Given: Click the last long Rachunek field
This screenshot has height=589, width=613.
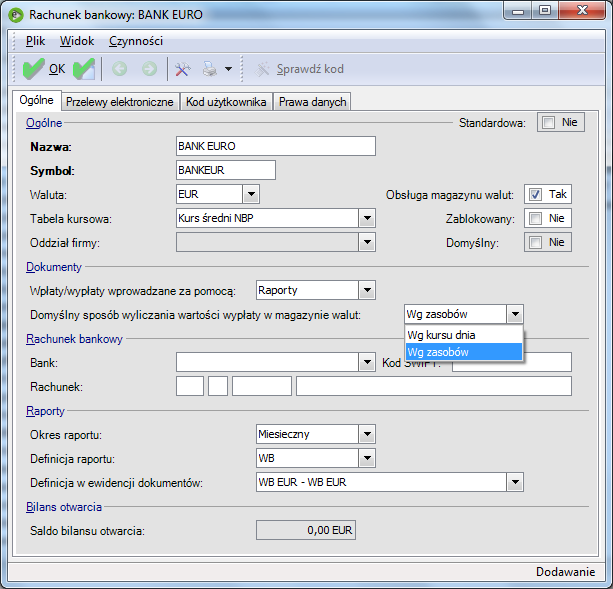Looking at the screenshot, I should [x=434, y=386].
